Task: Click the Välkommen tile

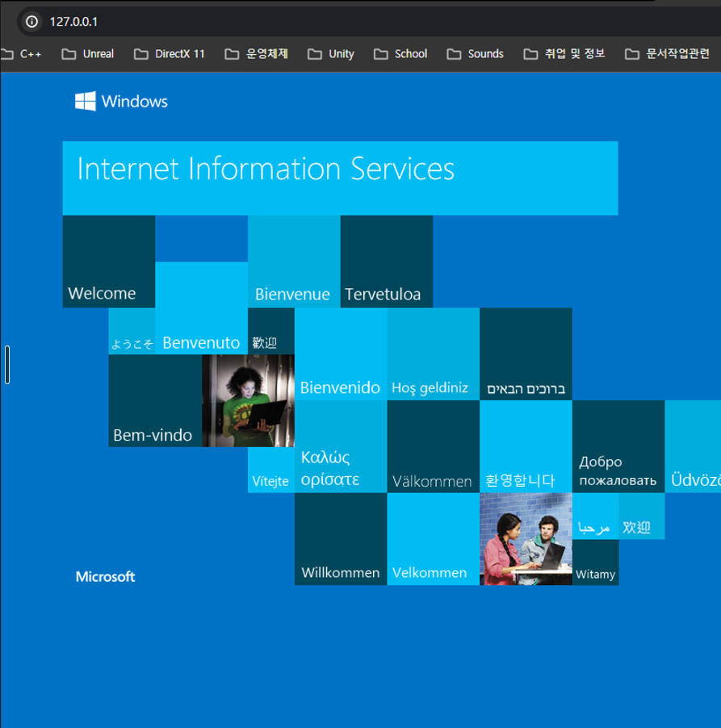Action: (434, 446)
